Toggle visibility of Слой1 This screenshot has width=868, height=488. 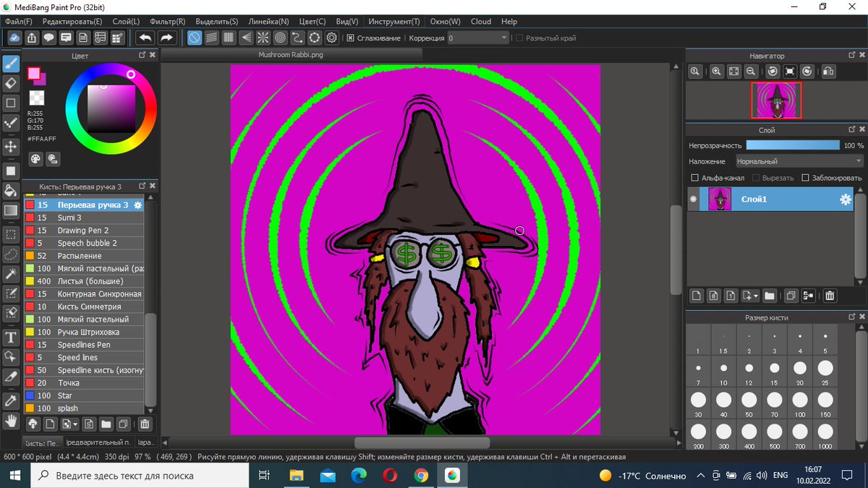coord(694,200)
